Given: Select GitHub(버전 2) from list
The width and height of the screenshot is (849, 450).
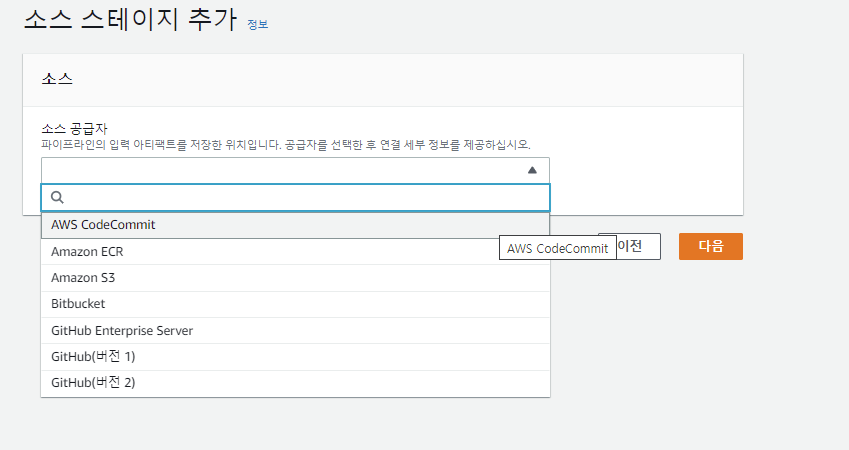Looking at the screenshot, I should (x=296, y=383).
